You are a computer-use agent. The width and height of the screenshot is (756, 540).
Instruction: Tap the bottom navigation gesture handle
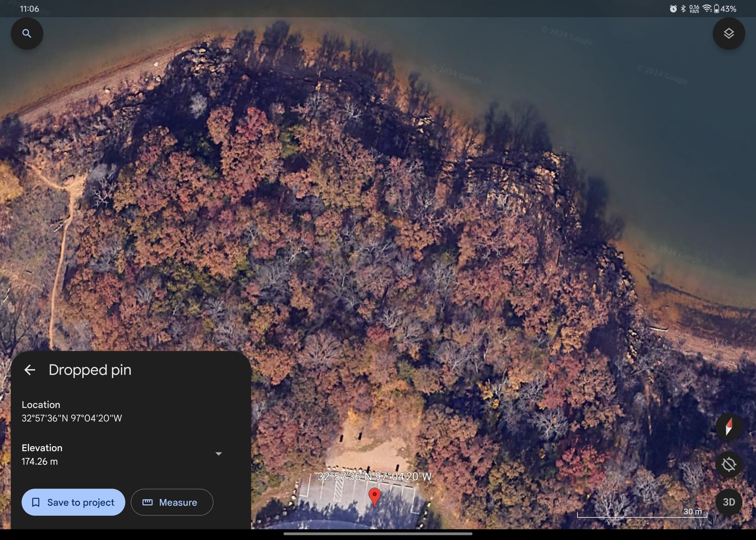tap(378, 534)
